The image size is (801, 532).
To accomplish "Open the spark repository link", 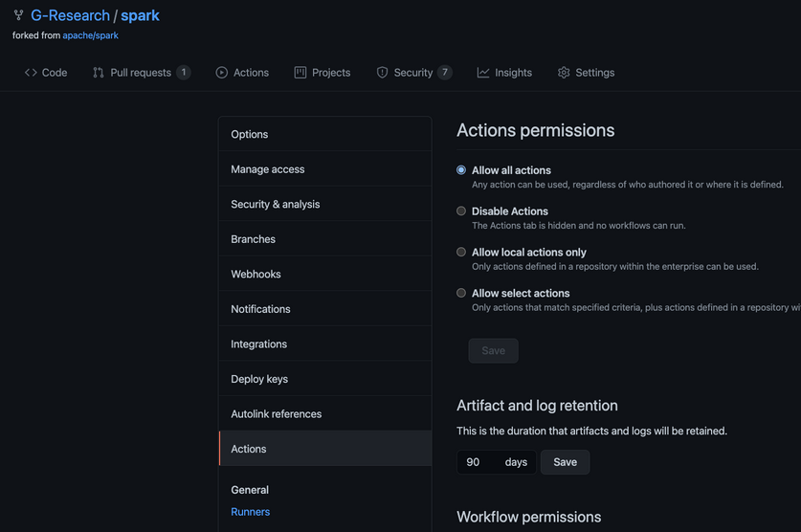I will pyautogui.click(x=140, y=16).
